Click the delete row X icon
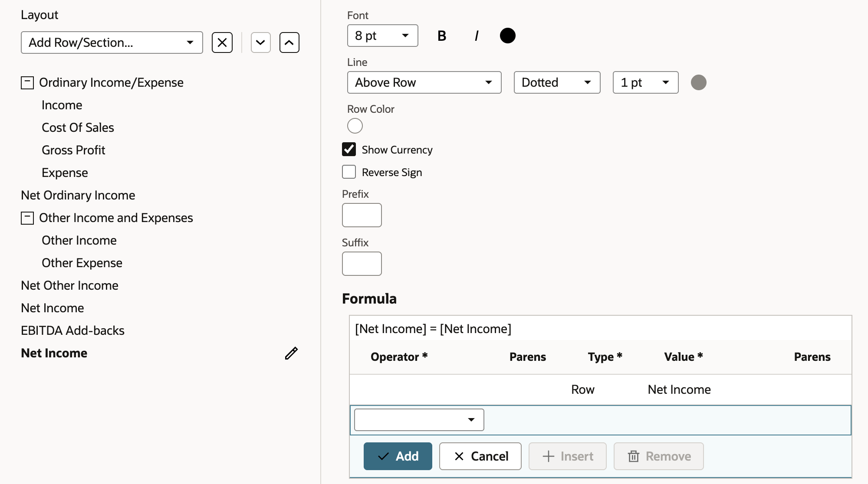The width and height of the screenshot is (868, 484). 222,43
